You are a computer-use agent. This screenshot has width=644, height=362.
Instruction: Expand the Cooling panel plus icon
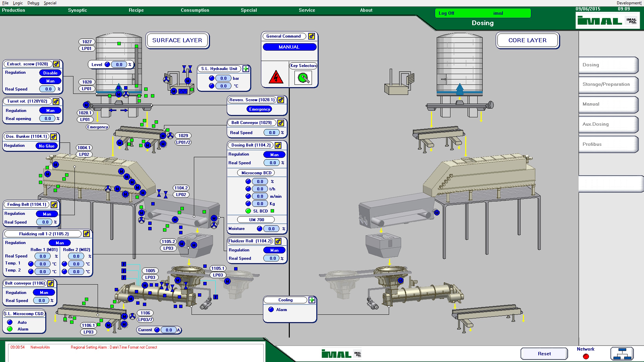point(312,300)
